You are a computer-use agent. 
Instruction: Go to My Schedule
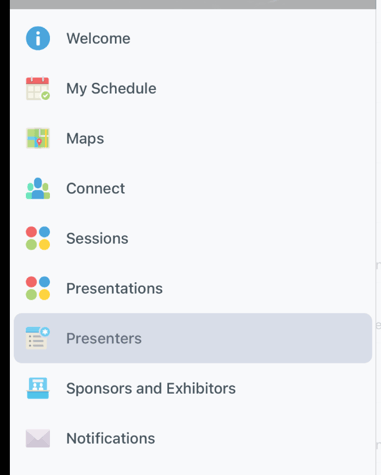coord(111,88)
